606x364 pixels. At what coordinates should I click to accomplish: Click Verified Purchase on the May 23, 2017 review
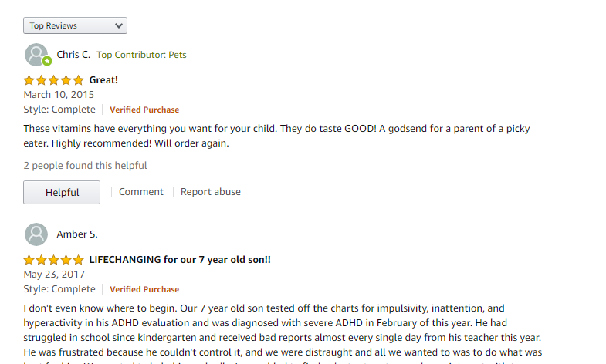(144, 289)
